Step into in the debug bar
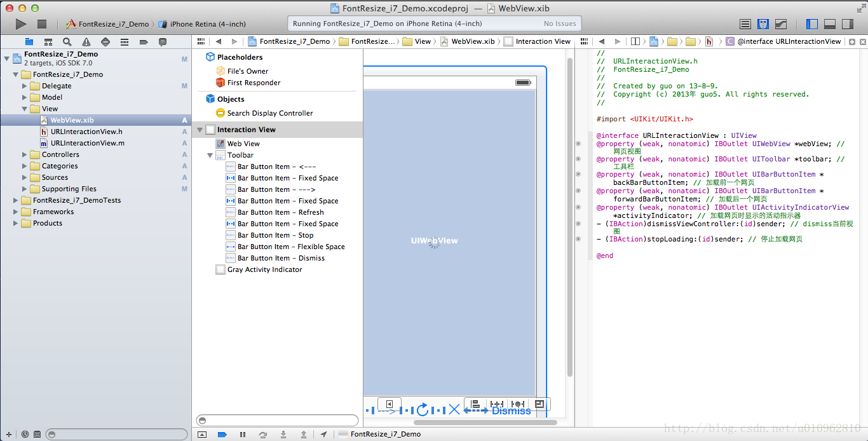 click(x=283, y=435)
